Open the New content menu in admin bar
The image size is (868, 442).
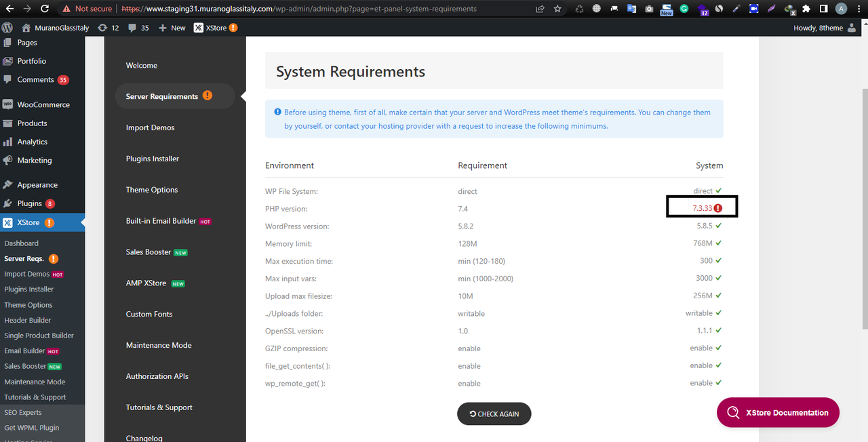click(172, 28)
